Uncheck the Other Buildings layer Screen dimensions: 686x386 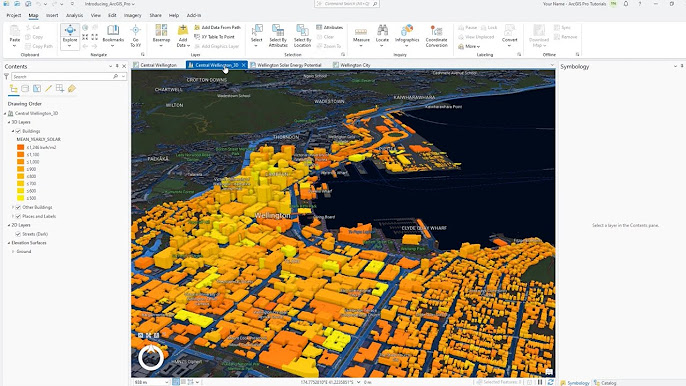(x=18, y=207)
